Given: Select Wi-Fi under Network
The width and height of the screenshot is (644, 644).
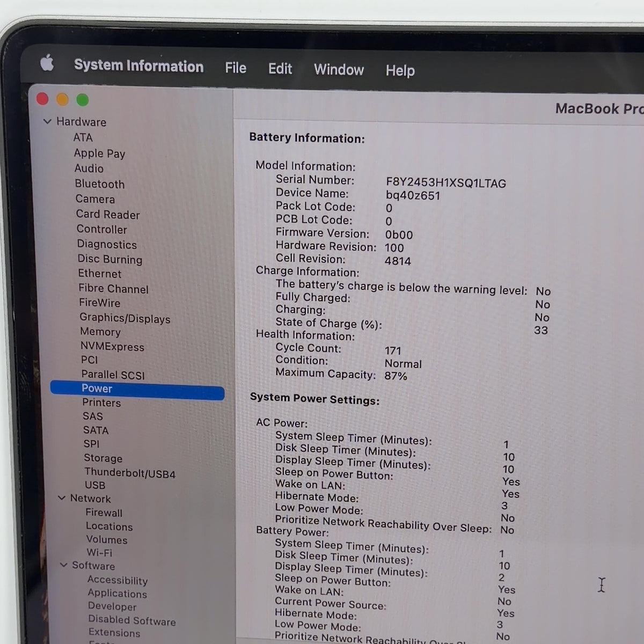Looking at the screenshot, I should [x=99, y=553].
